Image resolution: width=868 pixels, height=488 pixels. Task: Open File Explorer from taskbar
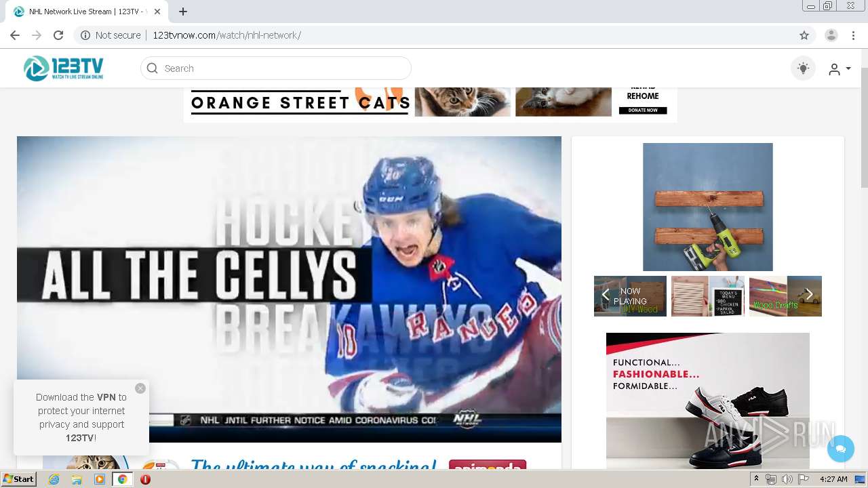77,479
